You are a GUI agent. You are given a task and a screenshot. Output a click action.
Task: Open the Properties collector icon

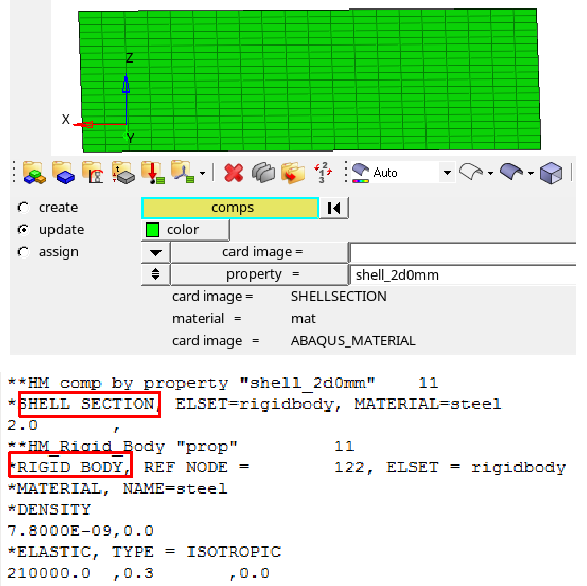[123, 173]
